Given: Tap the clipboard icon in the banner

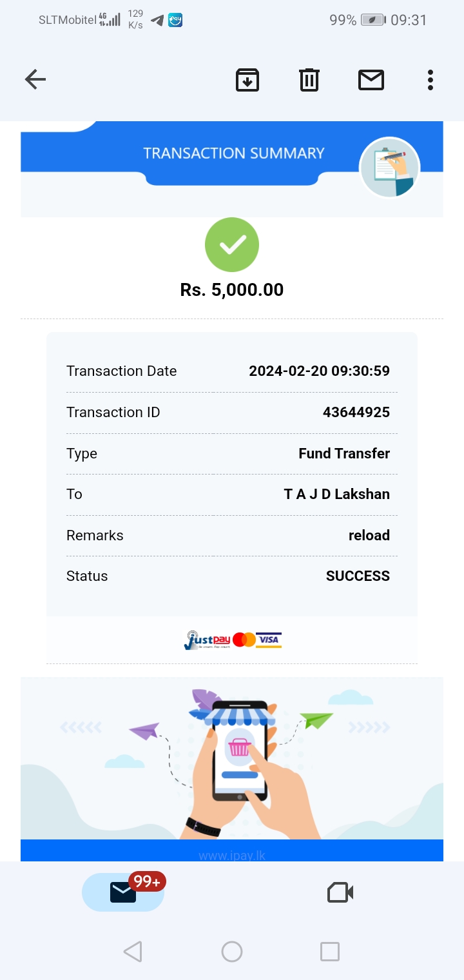Looking at the screenshot, I should [x=390, y=168].
